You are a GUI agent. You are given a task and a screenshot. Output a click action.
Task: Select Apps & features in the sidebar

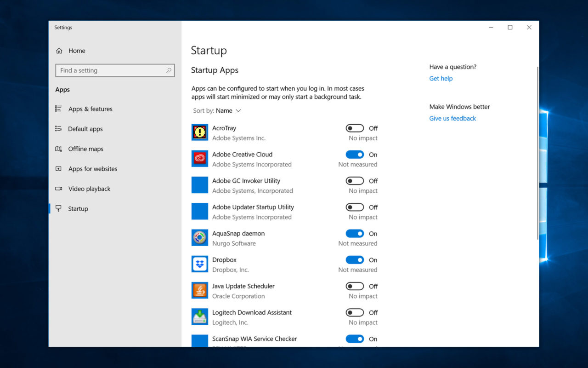(x=90, y=109)
